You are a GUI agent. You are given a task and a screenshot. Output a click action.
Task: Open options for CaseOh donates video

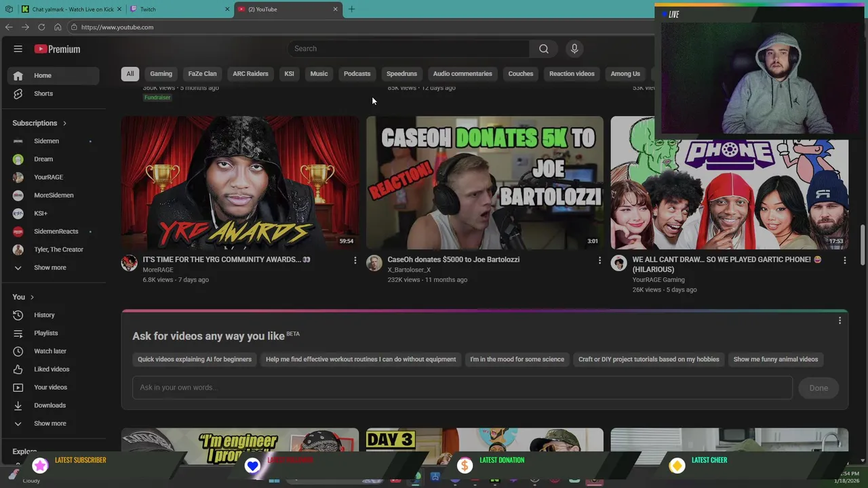coord(599,260)
